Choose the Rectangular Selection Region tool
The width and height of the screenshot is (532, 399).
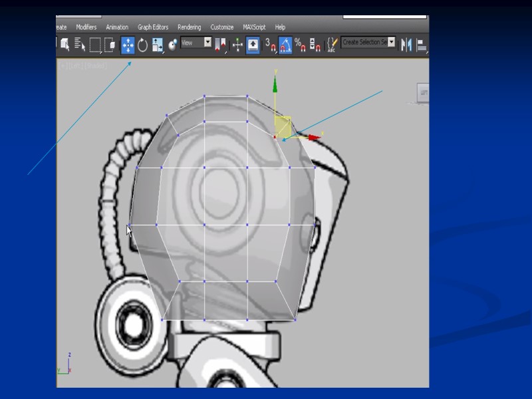pos(95,45)
